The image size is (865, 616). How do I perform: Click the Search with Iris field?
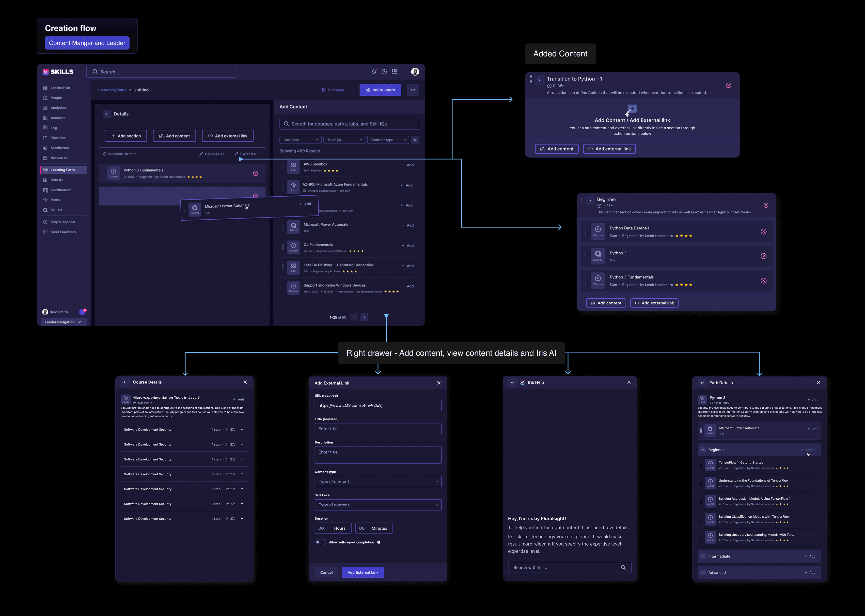(570, 567)
